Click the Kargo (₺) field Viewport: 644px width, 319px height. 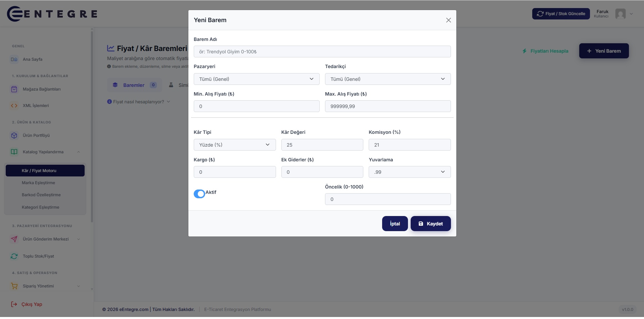click(235, 172)
